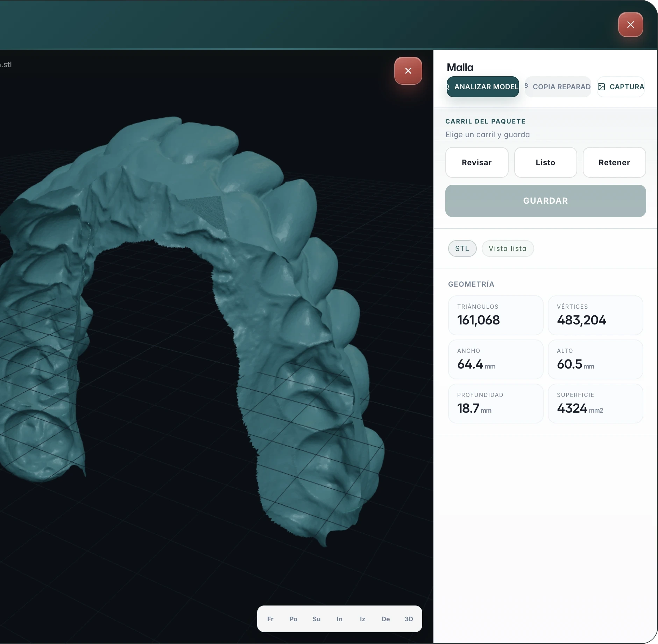The image size is (658, 644).
Task: Click the Vértices value 483,204
Action: click(x=581, y=320)
